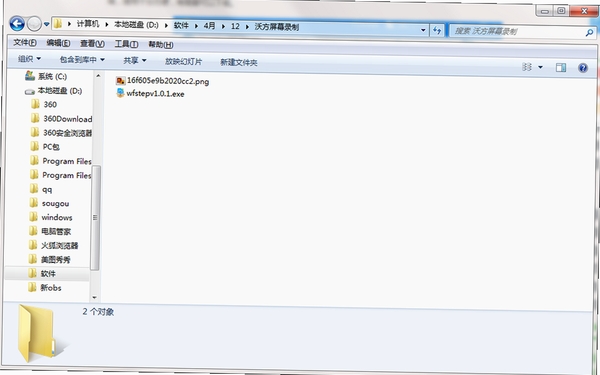Screen dimensions: 600x375
Task: Open the 新obs folder in the tree
Action: coord(51,287)
